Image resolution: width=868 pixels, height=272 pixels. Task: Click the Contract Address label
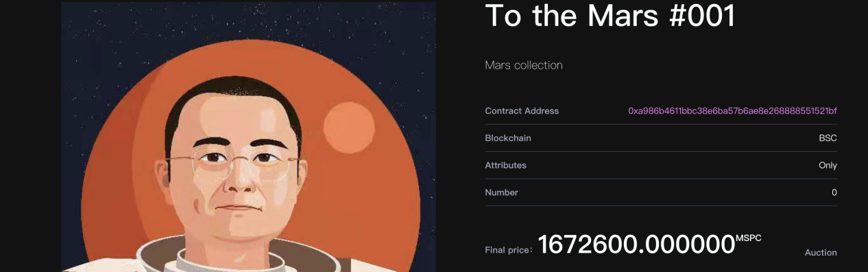(x=522, y=111)
